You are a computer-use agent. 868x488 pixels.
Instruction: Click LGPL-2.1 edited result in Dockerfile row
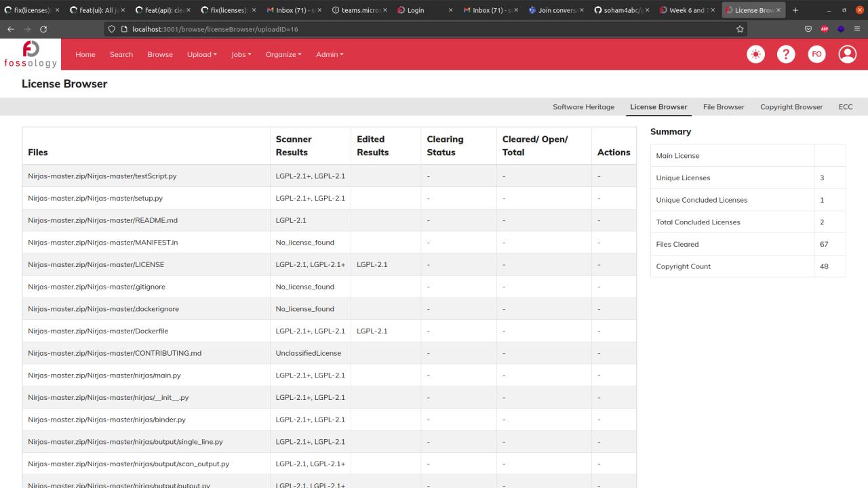(372, 331)
